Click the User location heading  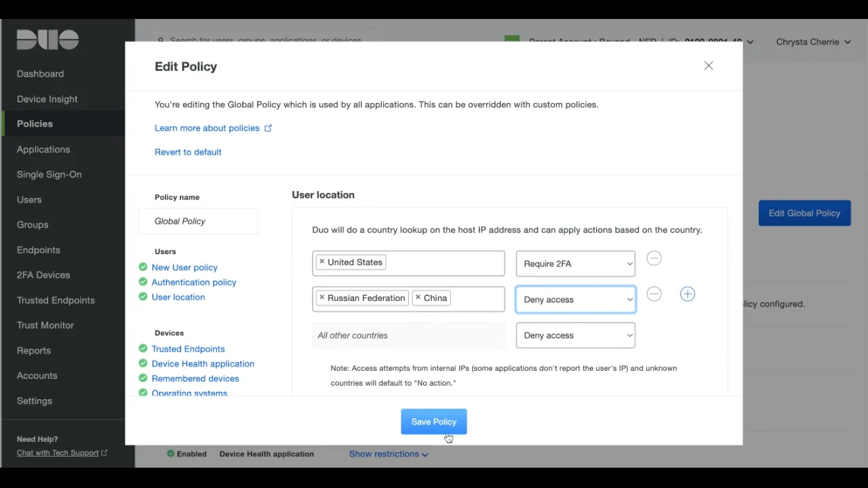[x=323, y=195]
